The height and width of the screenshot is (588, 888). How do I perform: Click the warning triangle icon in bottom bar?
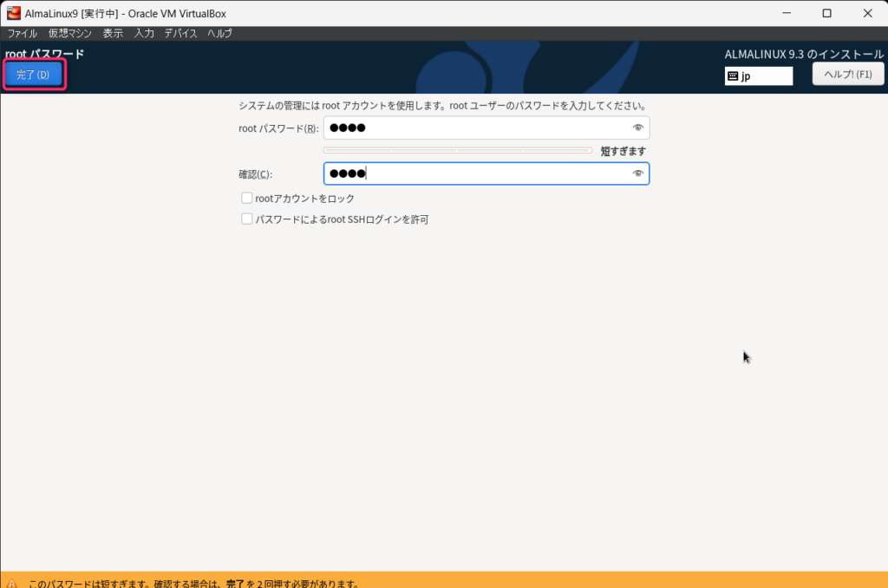[13, 584]
